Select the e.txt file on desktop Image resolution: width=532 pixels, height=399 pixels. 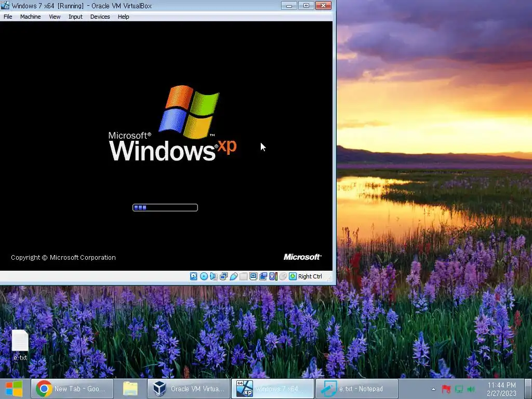click(x=20, y=345)
